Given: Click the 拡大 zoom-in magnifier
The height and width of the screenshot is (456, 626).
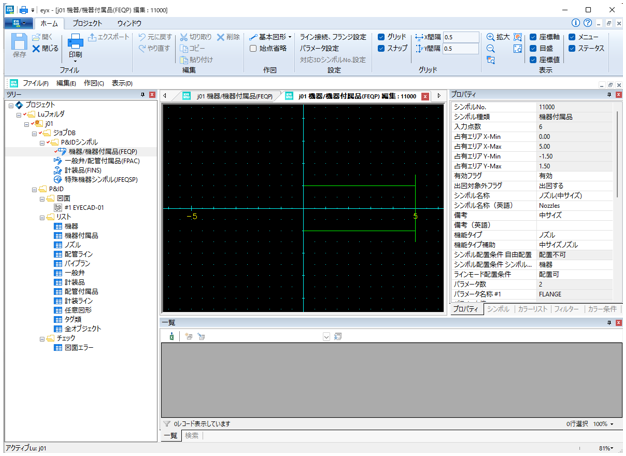Looking at the screenshot, I should coord(490,37).
